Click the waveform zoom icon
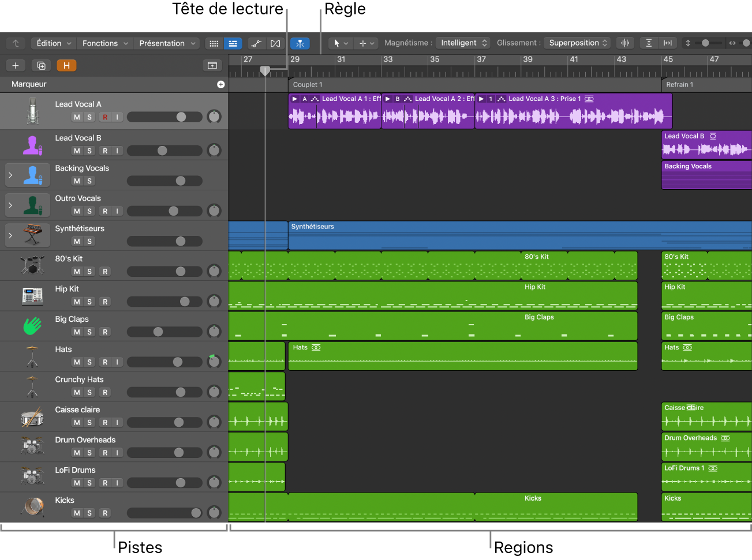Screen dimensions: 752x560 click(x=625, y=43)
